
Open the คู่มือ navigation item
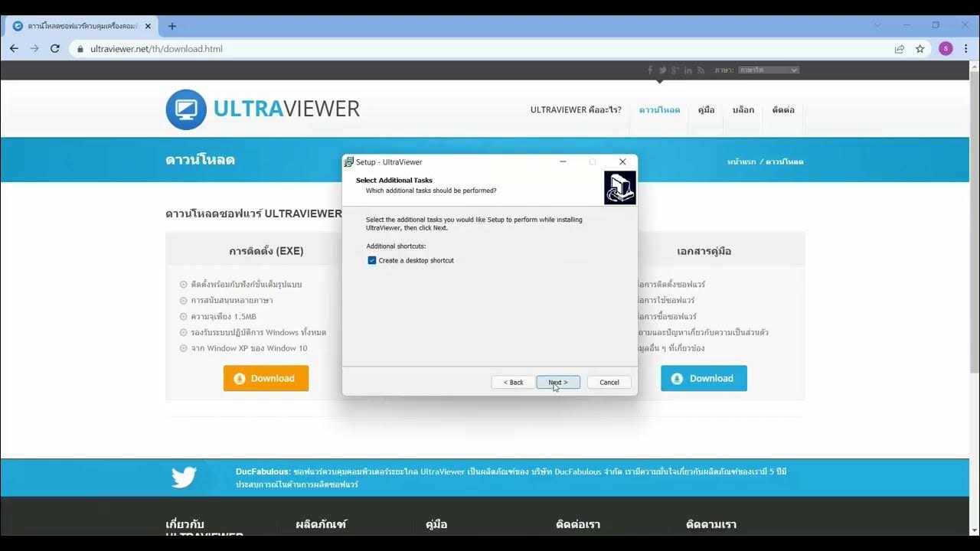click(706, 109)
